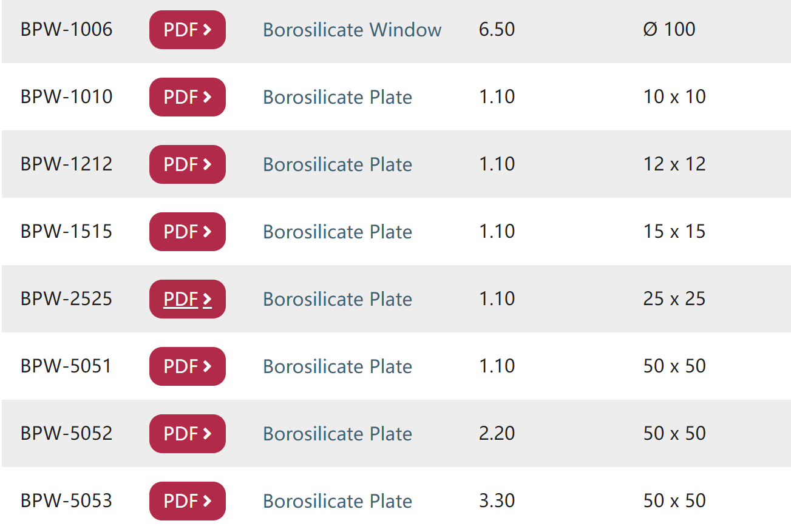Viewport: 791px width, 532px height.
Task: Open Borosilicate Plate link for BPW-1515
Action: coord(338,232)
